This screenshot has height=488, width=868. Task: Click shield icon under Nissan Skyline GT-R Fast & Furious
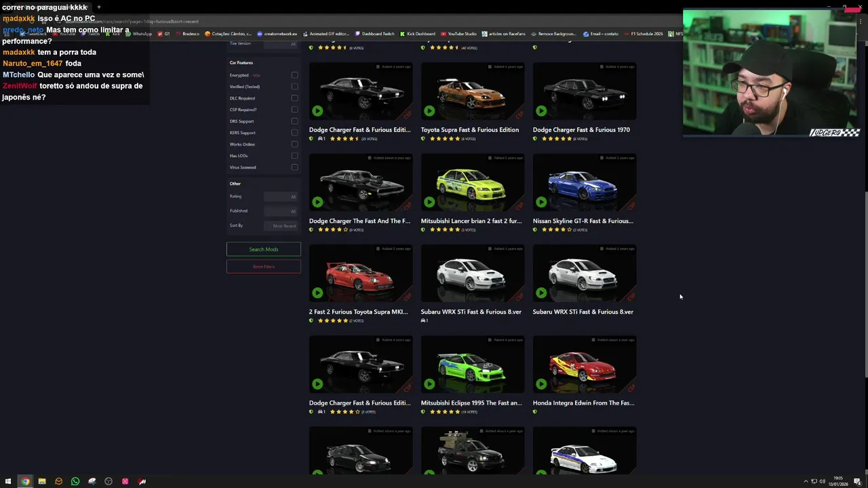[x=535, y=230]
